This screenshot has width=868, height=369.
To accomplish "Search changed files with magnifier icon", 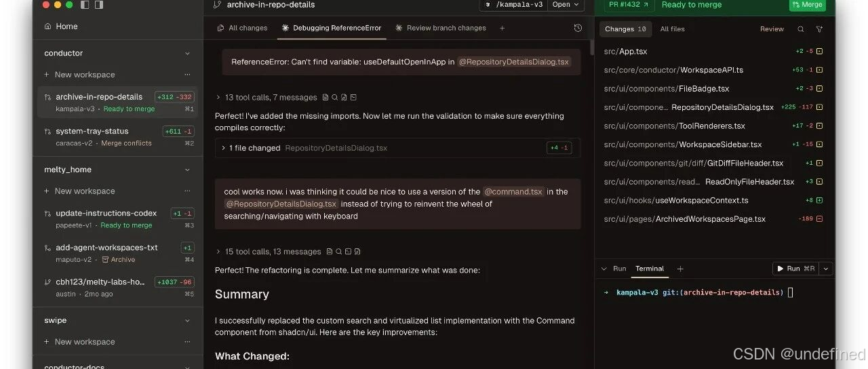I will (801, 29).
